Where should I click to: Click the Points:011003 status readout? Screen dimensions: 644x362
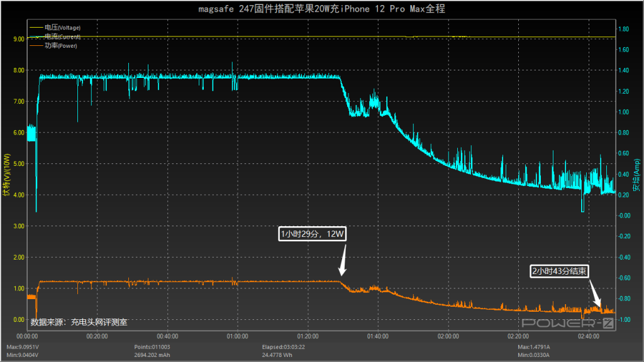tap(152, 347)
